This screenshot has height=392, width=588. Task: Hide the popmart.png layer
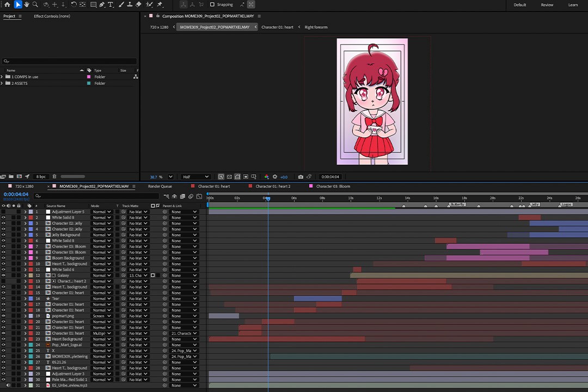3,316
